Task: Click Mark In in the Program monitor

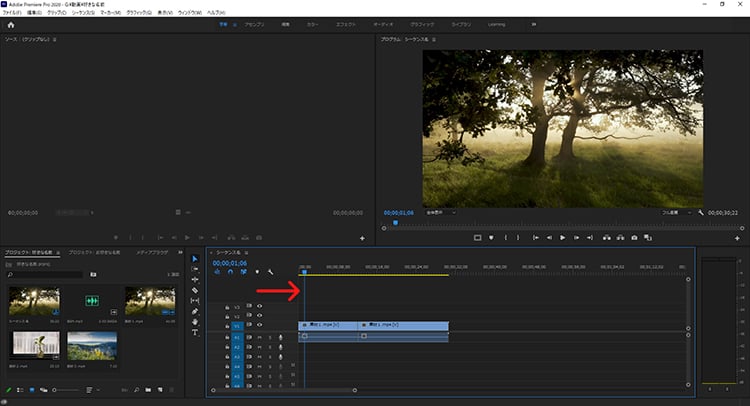Action: [506, 238]
